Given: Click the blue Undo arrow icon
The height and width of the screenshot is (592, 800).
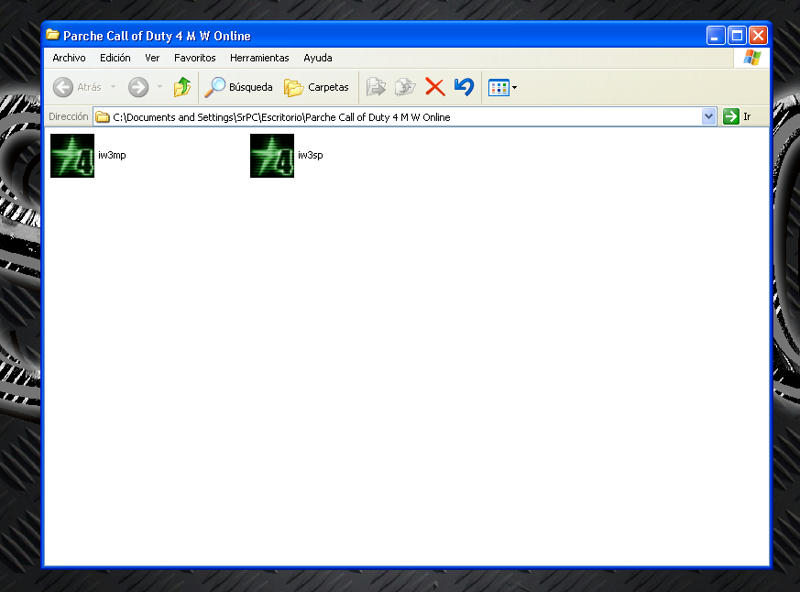Looking at the screenshot, I should click(464, 87).
